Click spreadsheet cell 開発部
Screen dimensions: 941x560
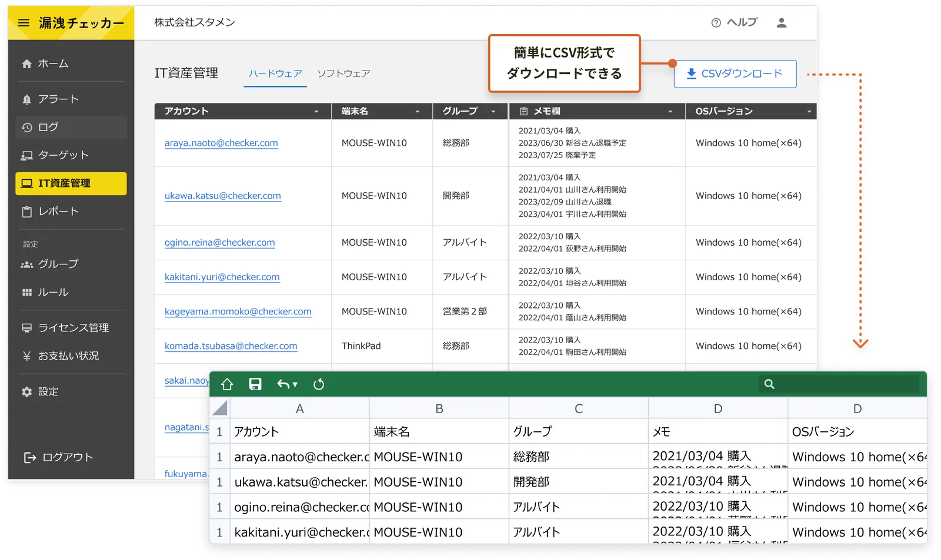coord(579,482)
